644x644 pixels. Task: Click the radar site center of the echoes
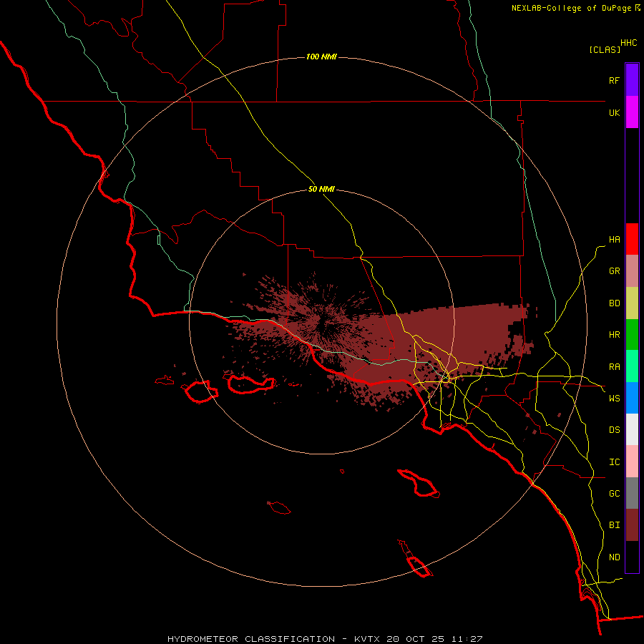(x=321, y=321)
